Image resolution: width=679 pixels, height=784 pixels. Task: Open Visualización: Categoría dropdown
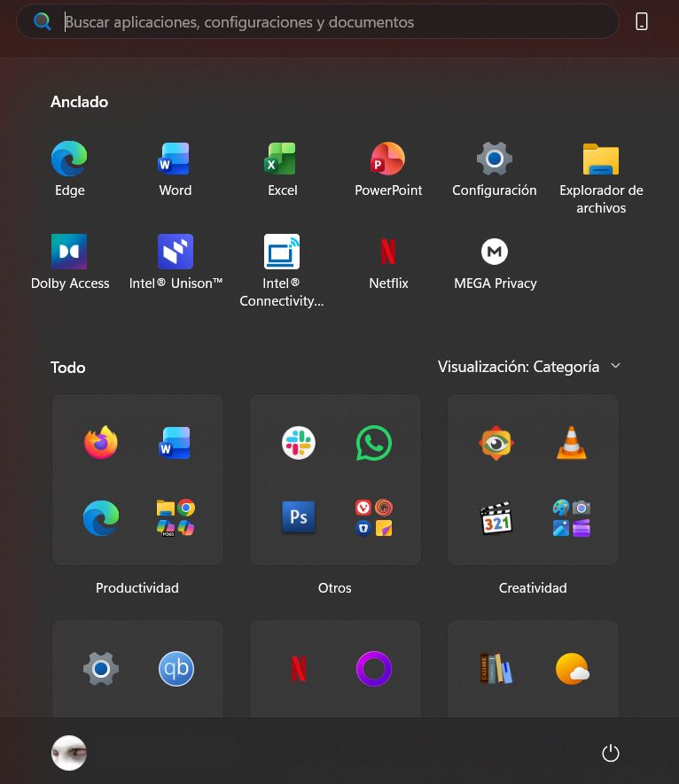(529, 367)
